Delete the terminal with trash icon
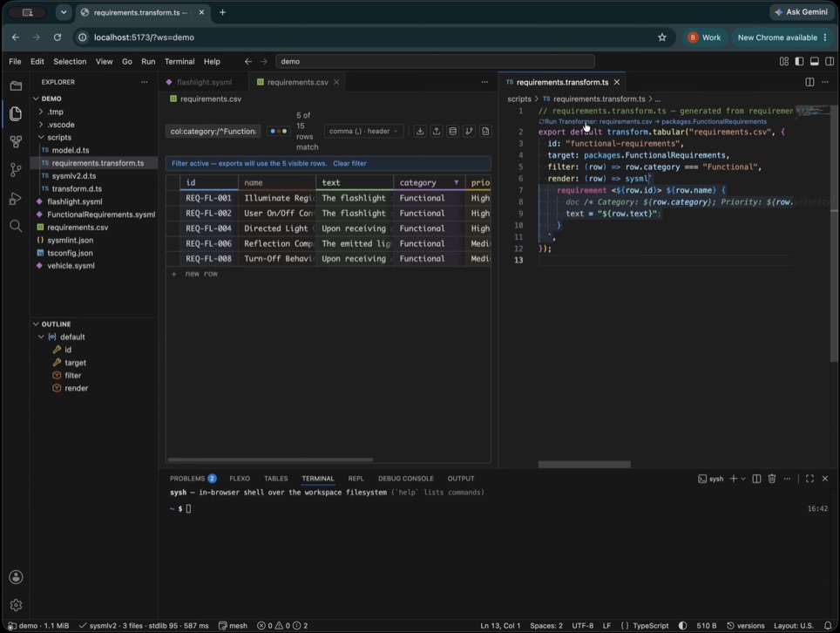This screenshot has width=840, height=633. [x=771, y=479]
